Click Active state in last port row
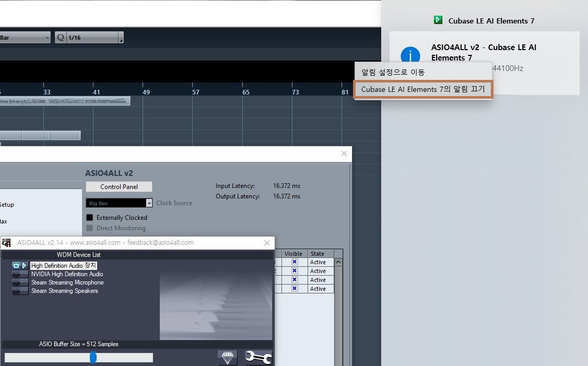Viewport: 588px width, 366px height. coord(318,289)
